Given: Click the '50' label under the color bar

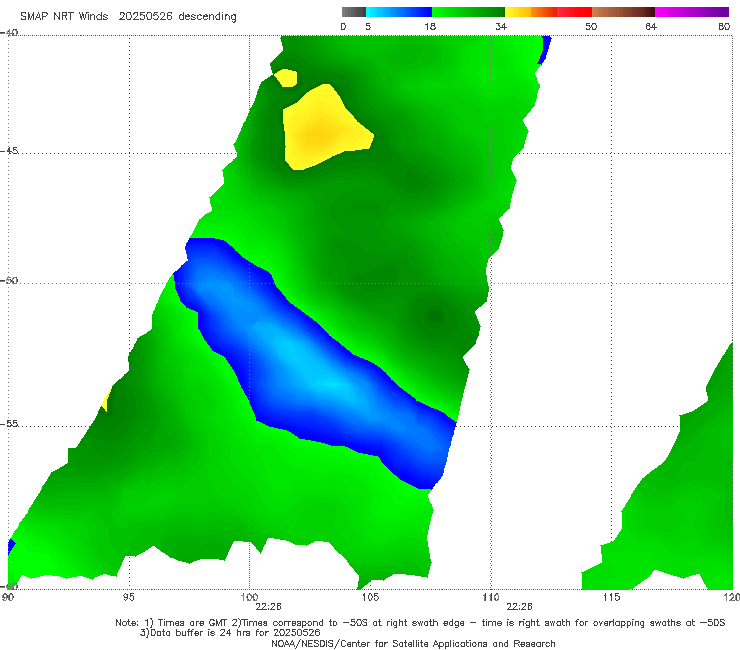Looking at the screenshot, I should [x=591, y=27].
